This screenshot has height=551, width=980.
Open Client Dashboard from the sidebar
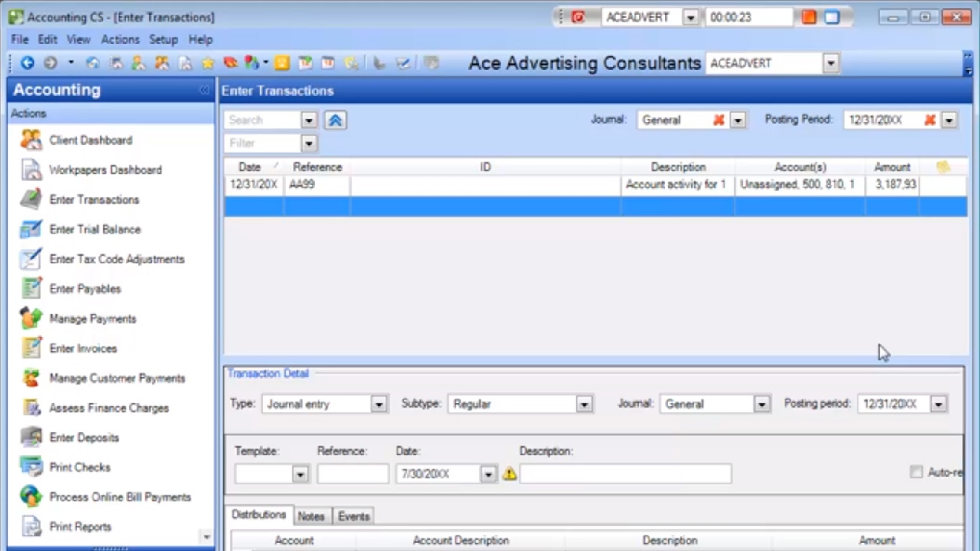point(91,140)
